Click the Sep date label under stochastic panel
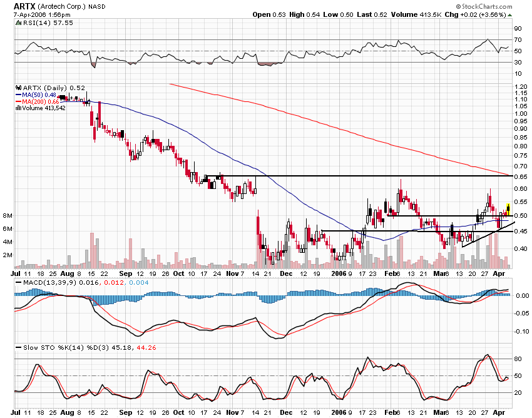 126,413
